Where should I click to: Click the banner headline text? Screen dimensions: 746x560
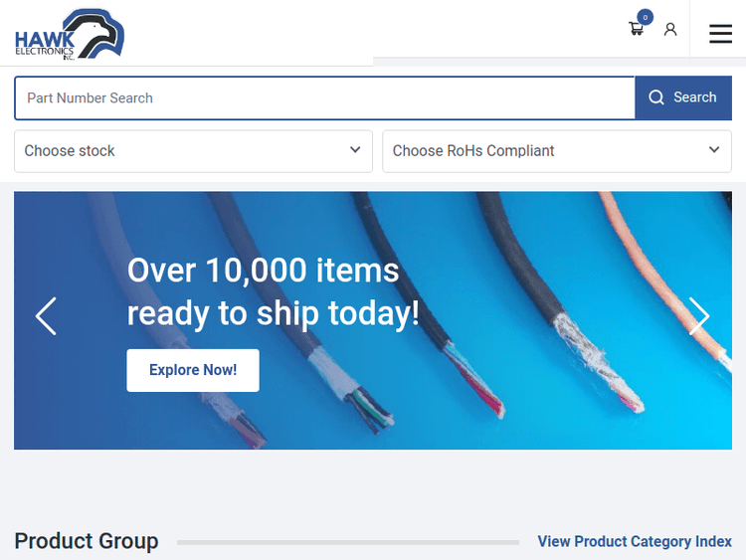click(x=274, y=292)
